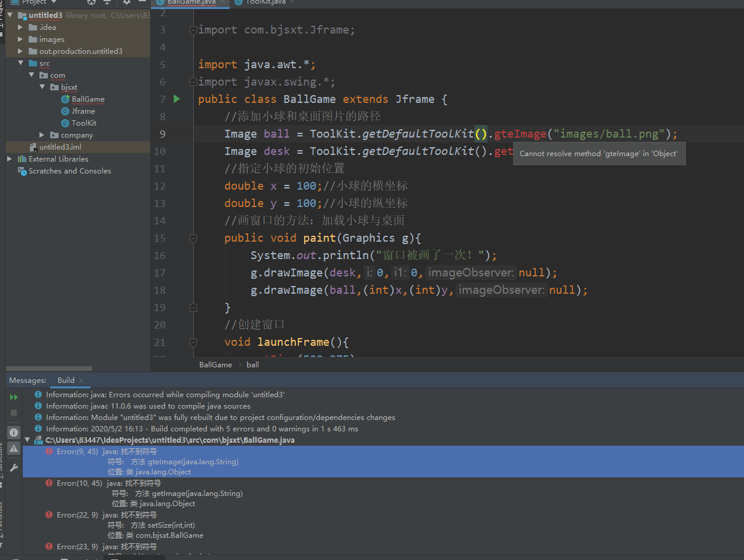Click the images folder icon
The height and width of the screenshot is (560, 744).
click(33, 39)
